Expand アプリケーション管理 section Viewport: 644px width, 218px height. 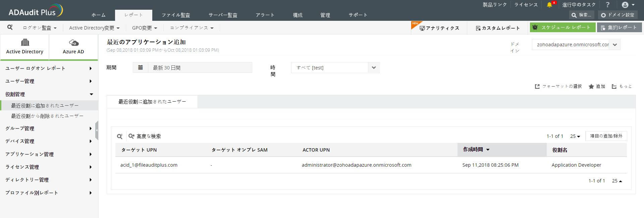tap(49, 154)
